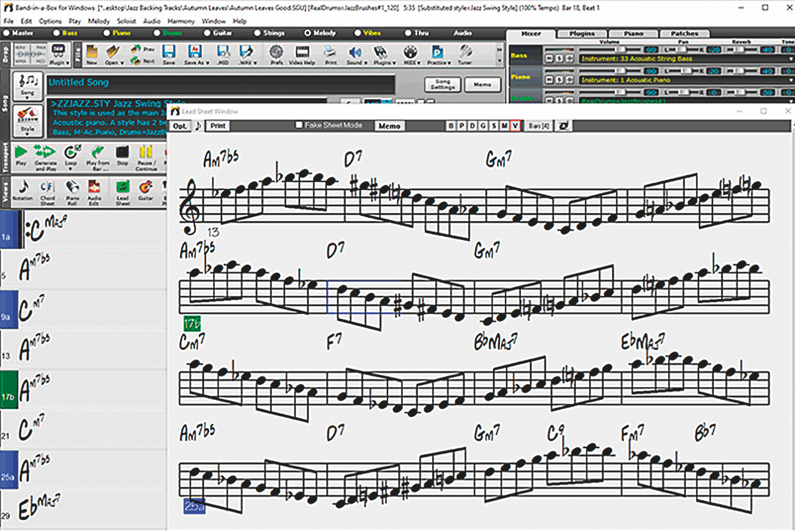Create a new song with the New icon
The image size is (795, 532).
(92, 54)
